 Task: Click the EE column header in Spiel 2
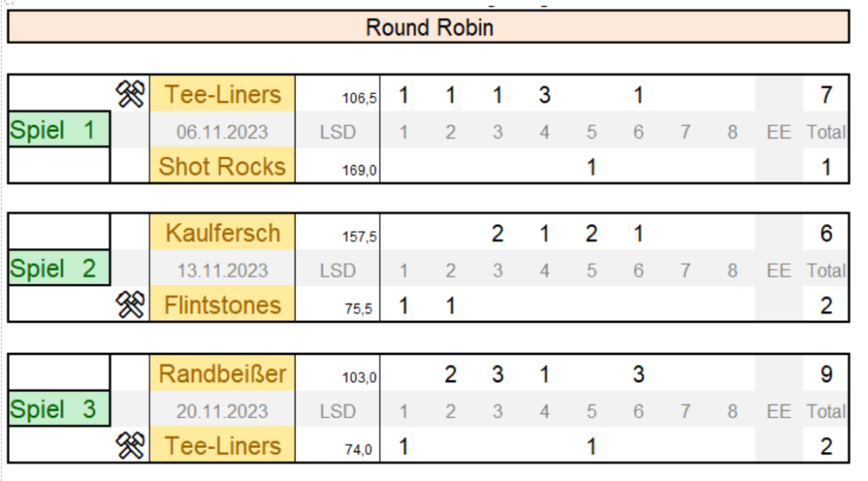click(x=778, y=270)
